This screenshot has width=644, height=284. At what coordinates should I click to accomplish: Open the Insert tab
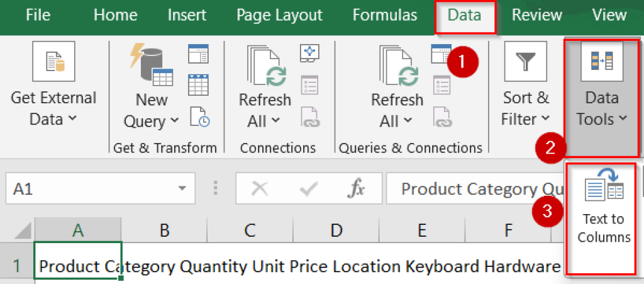click(x=186, y=15)
